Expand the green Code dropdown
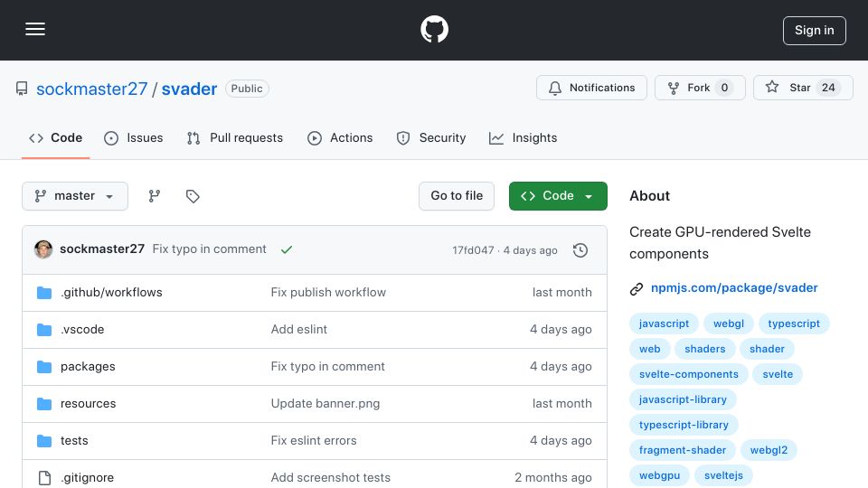 point(558,196)
